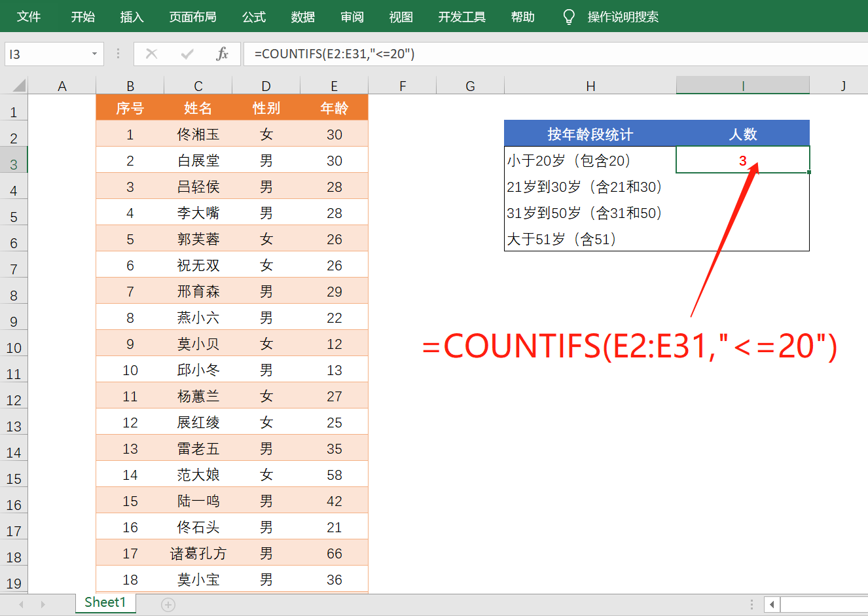Click the Select All corner triangle

[19, 85]
